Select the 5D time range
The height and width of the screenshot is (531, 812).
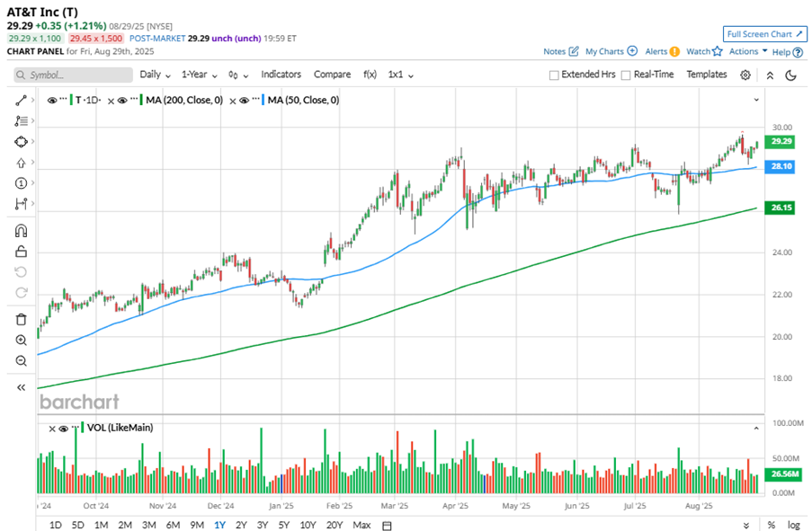coord(77,525)
